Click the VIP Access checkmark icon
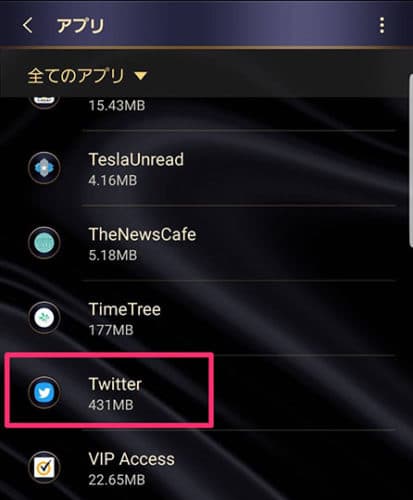413x500 pixels. point(44,467)
